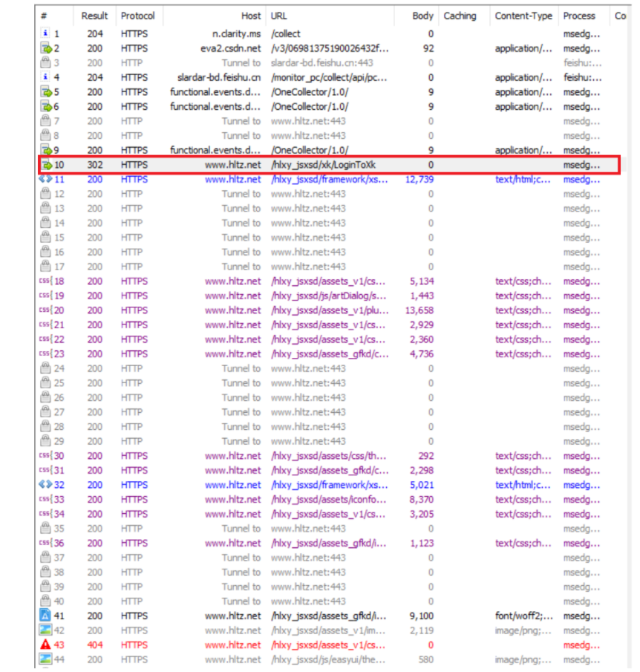
Task: Select the 9,100 body size cell
Action: pos(422,616)
